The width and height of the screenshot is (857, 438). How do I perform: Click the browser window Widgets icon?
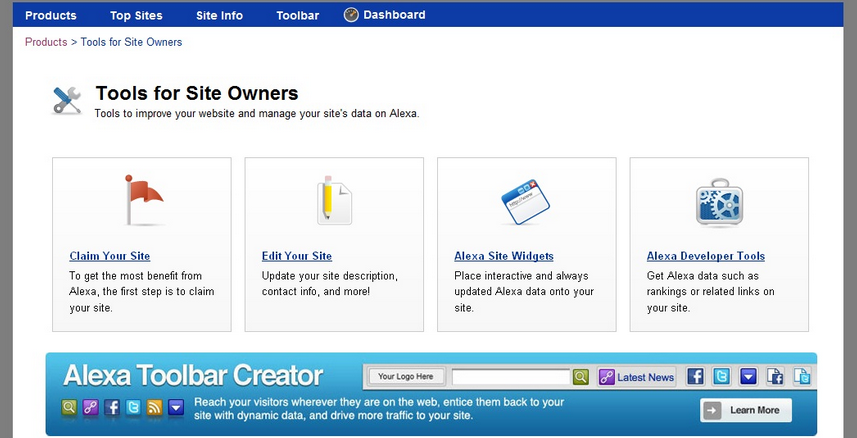[x=525, y=201]
